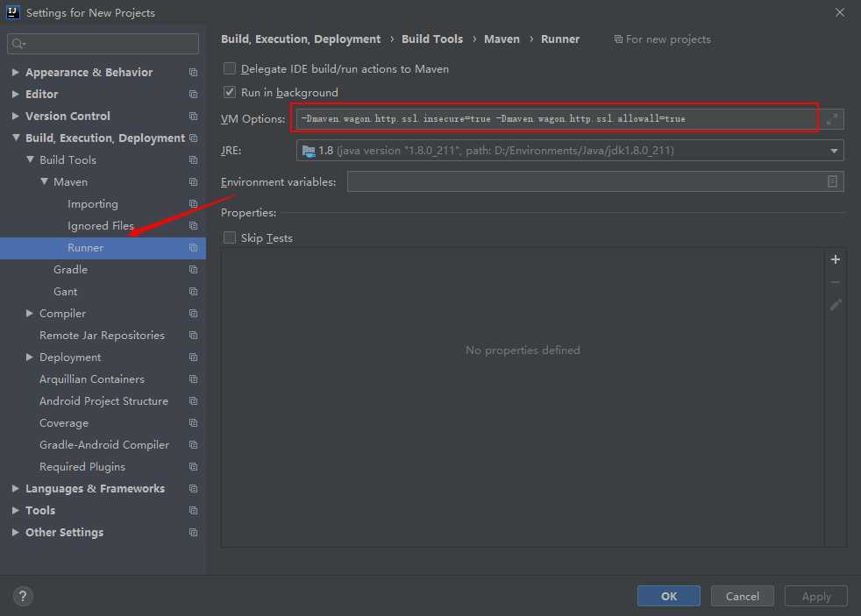Open Android Project Structure settings

(x=103, y=401)
